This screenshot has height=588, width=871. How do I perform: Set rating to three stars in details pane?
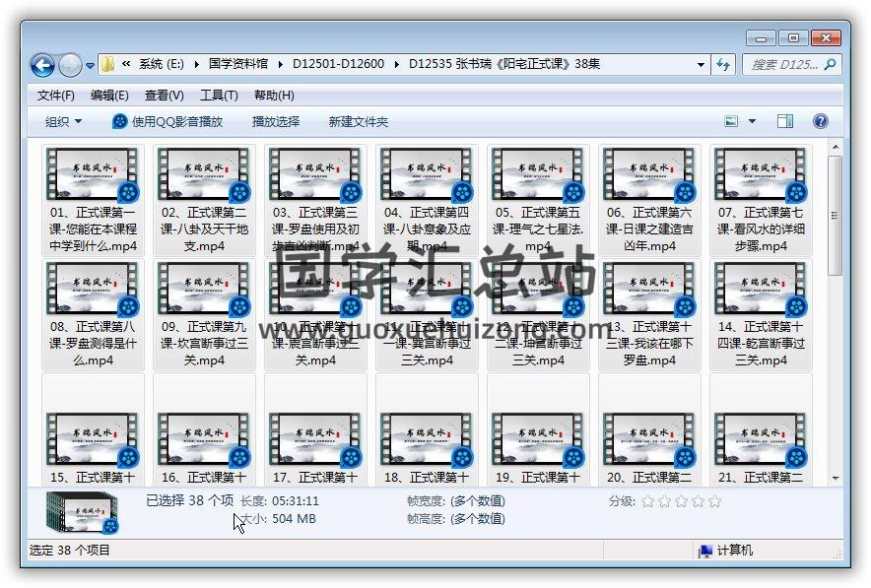click(682, 501)
